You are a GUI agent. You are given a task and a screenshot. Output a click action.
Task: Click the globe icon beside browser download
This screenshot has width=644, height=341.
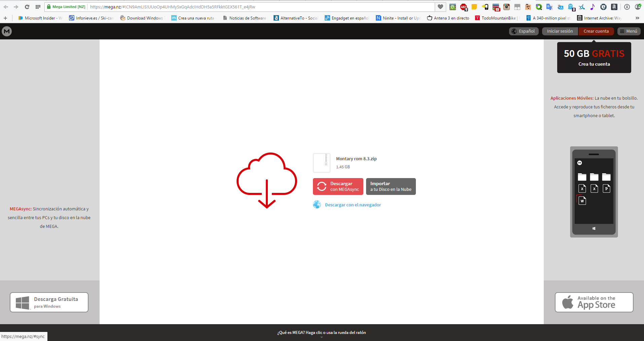(x=317, y=204)
